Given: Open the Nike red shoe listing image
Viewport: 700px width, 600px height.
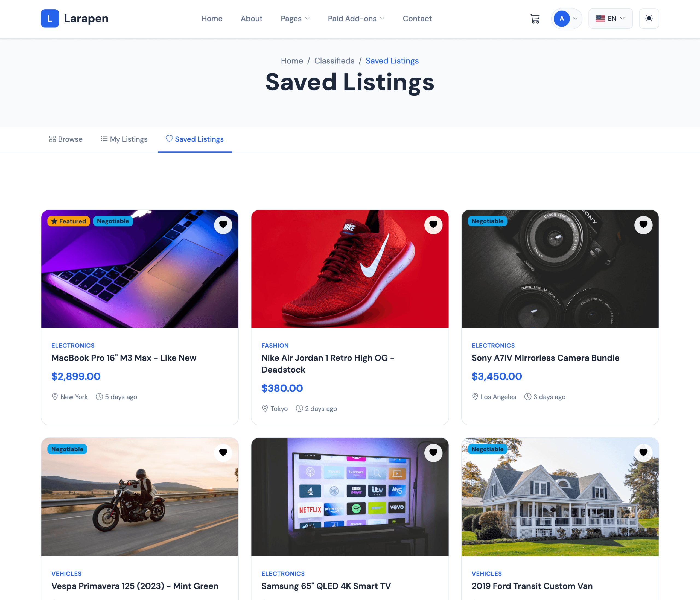Looking at the screenshot, I should point(350,269).
